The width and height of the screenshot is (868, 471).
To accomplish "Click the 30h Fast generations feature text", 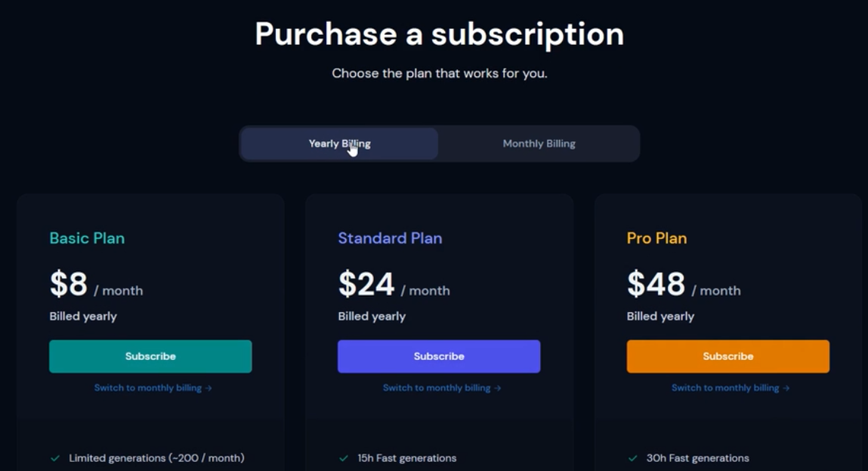I will [697, 458].
